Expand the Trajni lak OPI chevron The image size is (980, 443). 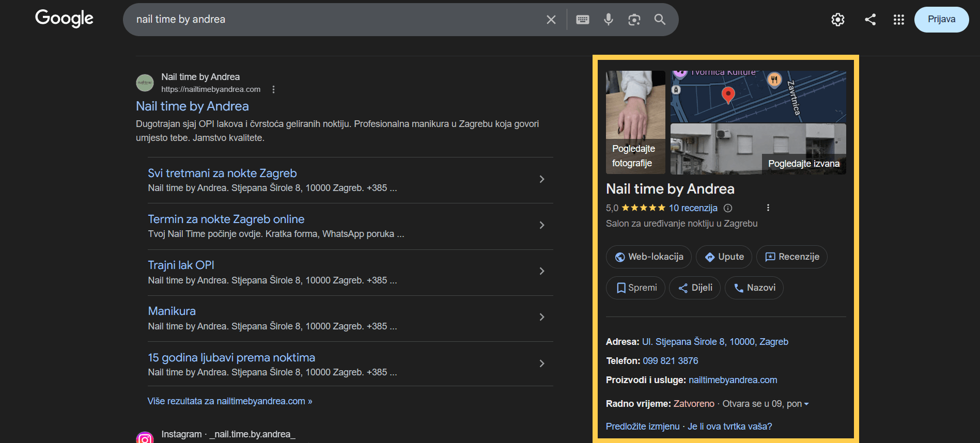pyautogui.click(x=542, y=271)
